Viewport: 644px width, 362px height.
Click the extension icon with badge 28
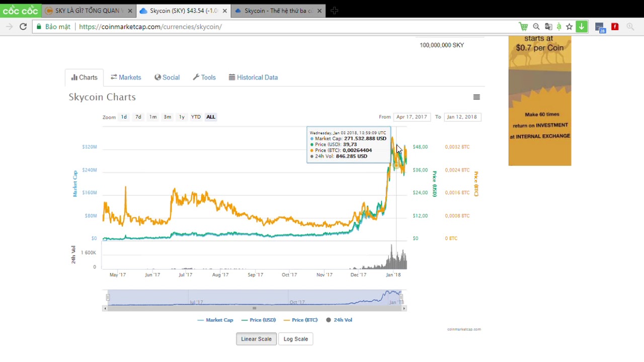(600, 28)
